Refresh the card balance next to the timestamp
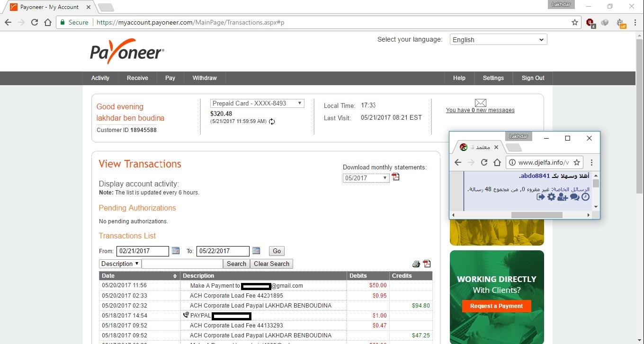The image size is (644, 344). [x=272, y=122]
